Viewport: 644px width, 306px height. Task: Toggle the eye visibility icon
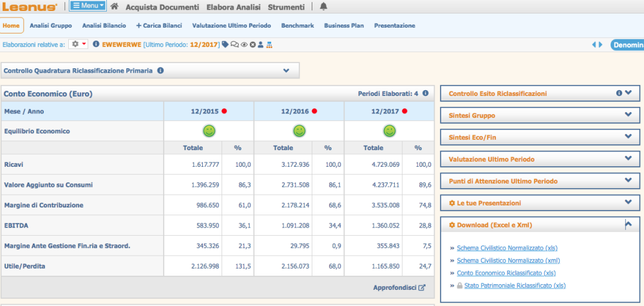tap(244, 44)
